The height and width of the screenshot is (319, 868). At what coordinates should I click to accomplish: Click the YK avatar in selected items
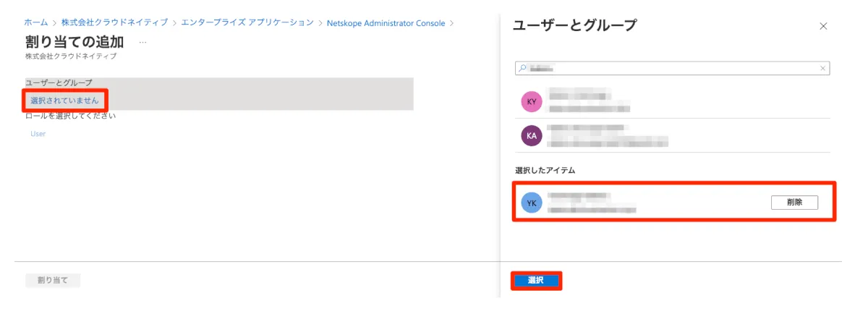click(532, 203)
